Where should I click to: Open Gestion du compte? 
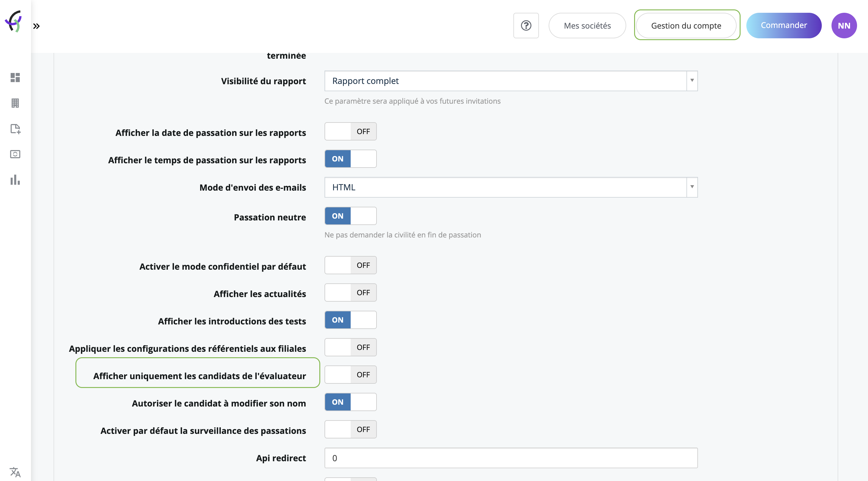(686, 26)
